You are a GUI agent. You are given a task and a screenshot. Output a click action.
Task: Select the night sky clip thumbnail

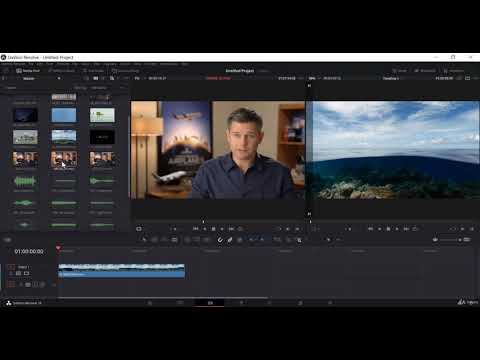pos(25,115)
